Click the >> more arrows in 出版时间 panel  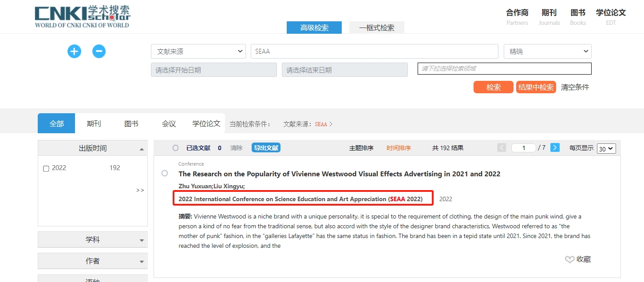[140, 190]
